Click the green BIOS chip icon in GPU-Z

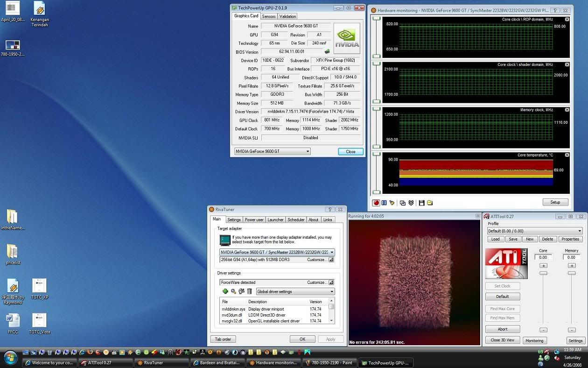pos(327,52)
